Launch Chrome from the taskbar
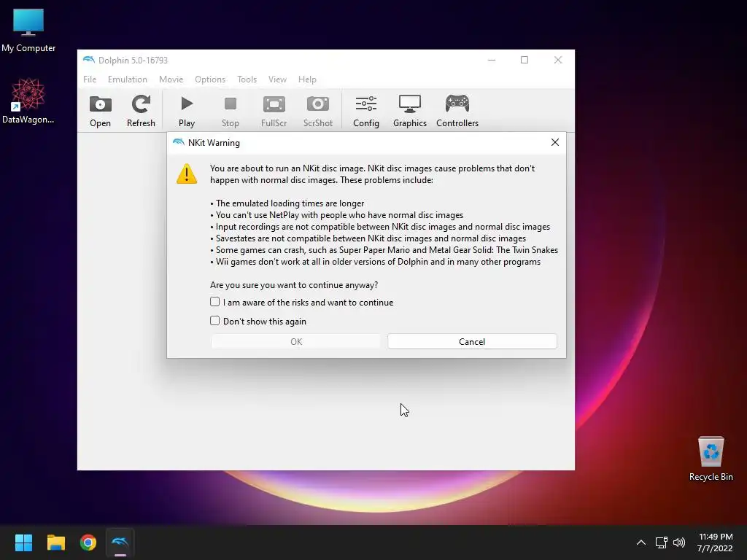 [x=88, y=542]
